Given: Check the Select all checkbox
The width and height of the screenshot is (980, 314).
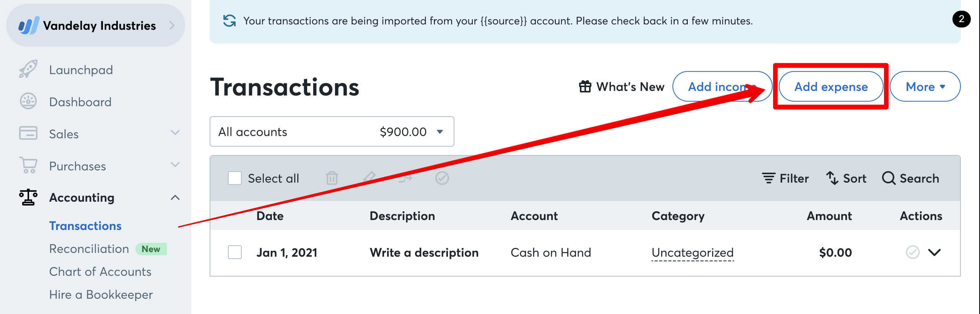Looking at the screenshot, I should (234, 178).
